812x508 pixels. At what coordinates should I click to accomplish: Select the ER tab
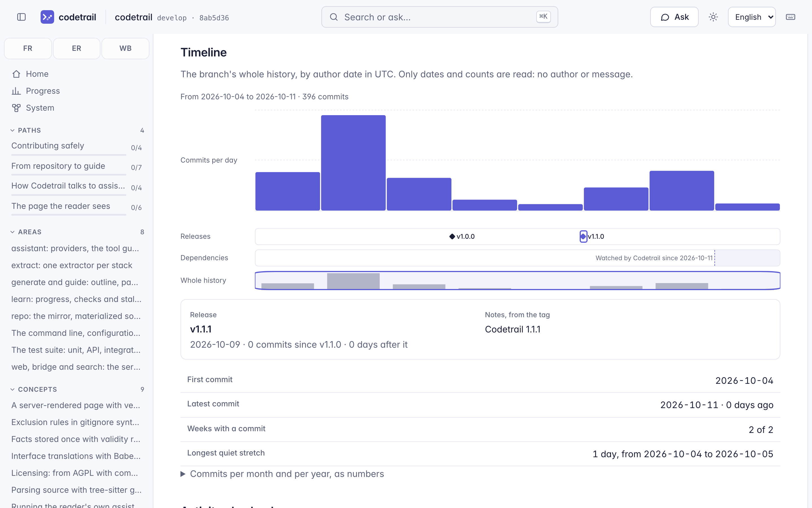click(x=76, y=48)
